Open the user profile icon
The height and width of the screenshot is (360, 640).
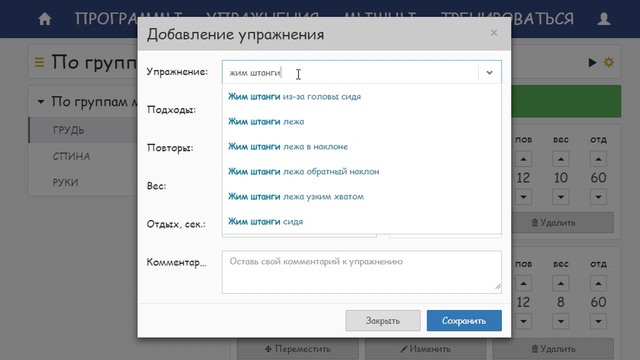604,19
